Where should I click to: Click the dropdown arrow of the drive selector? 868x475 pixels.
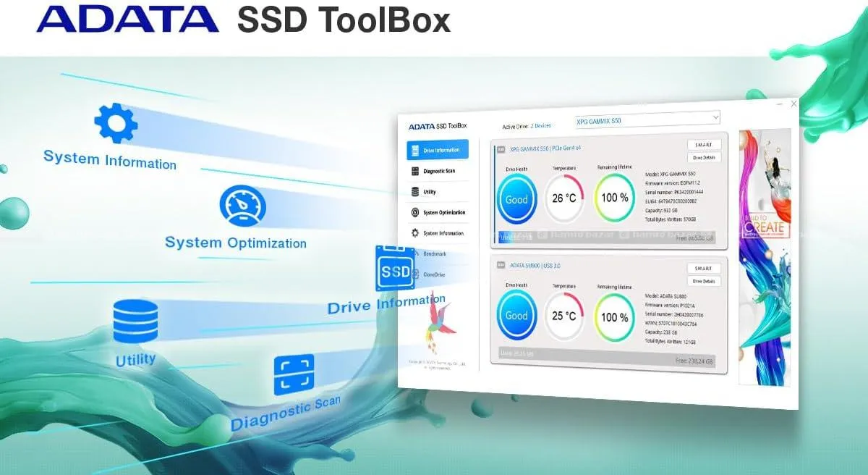(715, 117)
